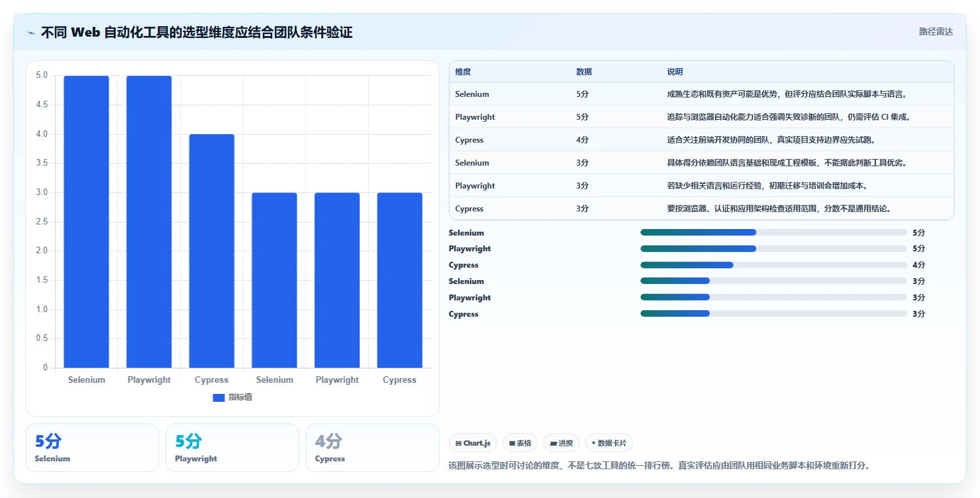Click the Playwright 3分 progress bar

click(x=774, y=298)
